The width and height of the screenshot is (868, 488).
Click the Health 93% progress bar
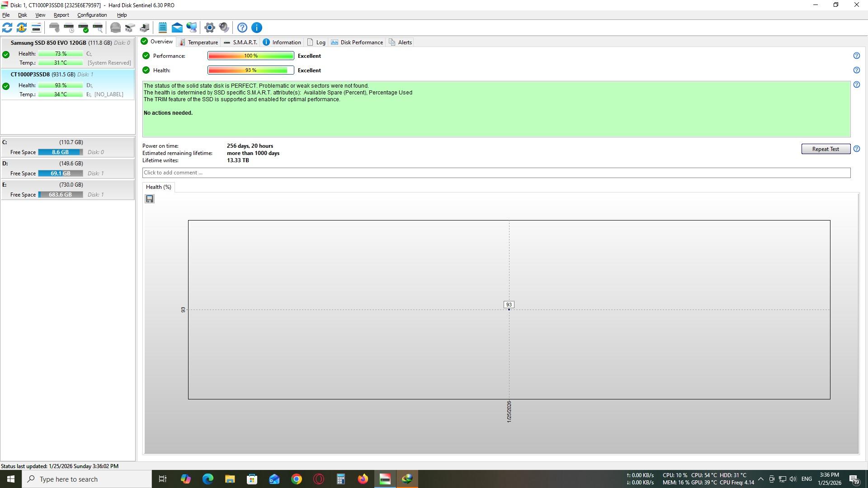click(250, 70)
